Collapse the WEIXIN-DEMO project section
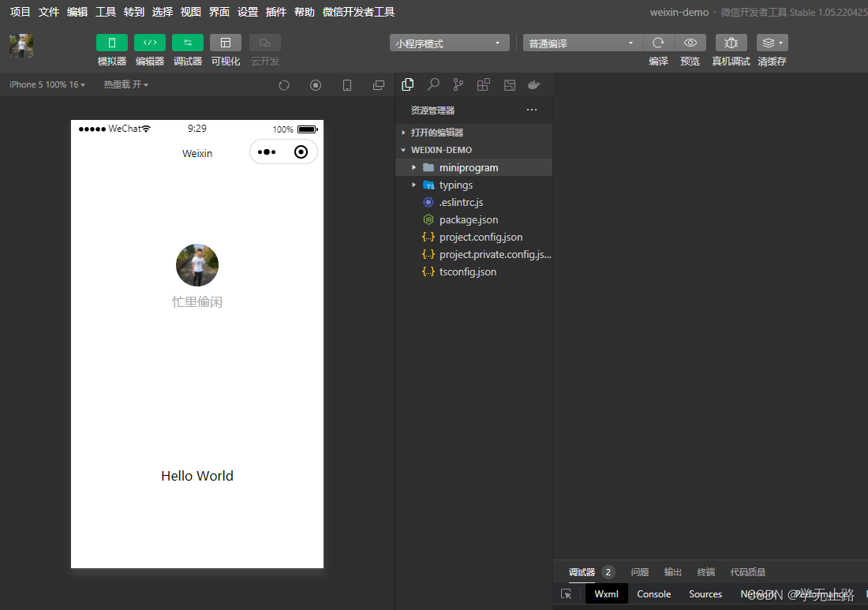The height and width of the screenshot is (610, 868). (474, 150)
